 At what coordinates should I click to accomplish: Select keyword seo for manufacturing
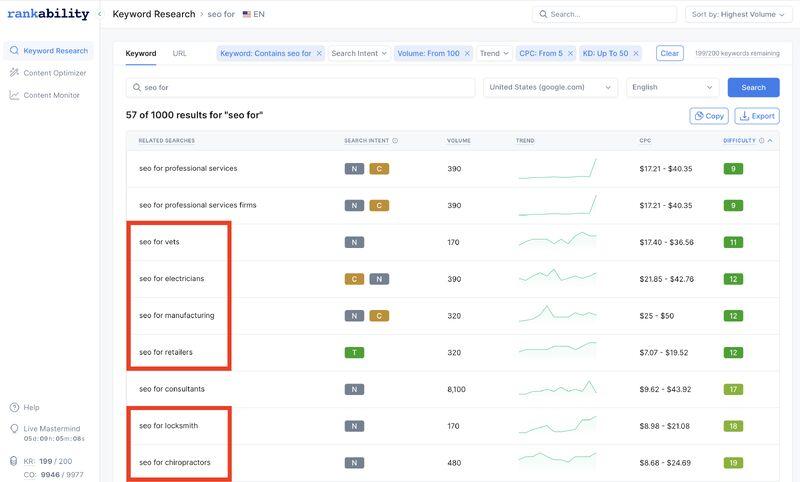point(177,315)
